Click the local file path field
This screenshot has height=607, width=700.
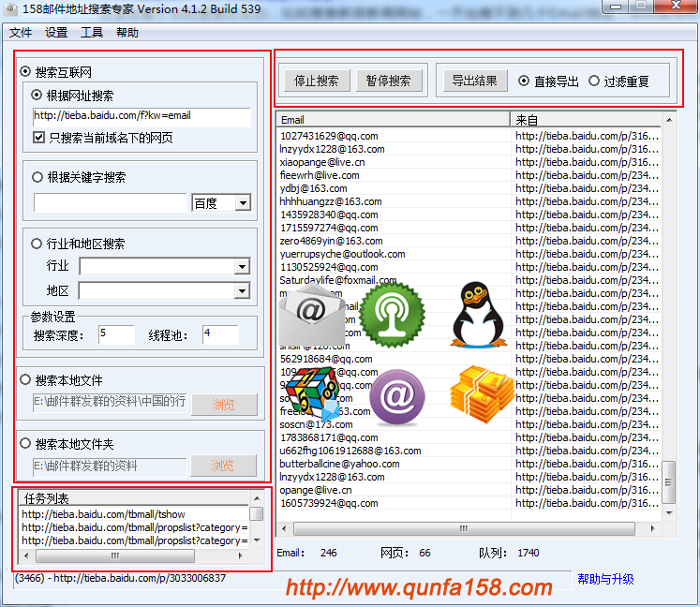pyautogui.click(x=110, y=403)
